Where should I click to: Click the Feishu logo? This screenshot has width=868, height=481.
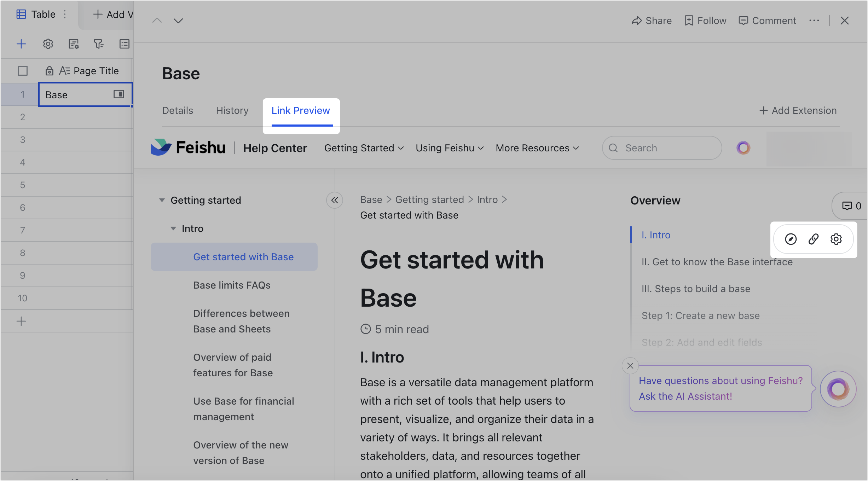188,147
